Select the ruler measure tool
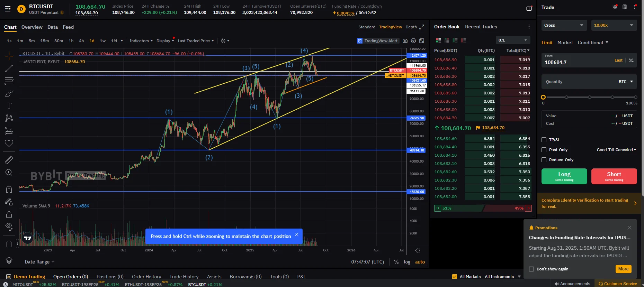The height and width of the screenshot is (287, 644). (x=9, y=160)
